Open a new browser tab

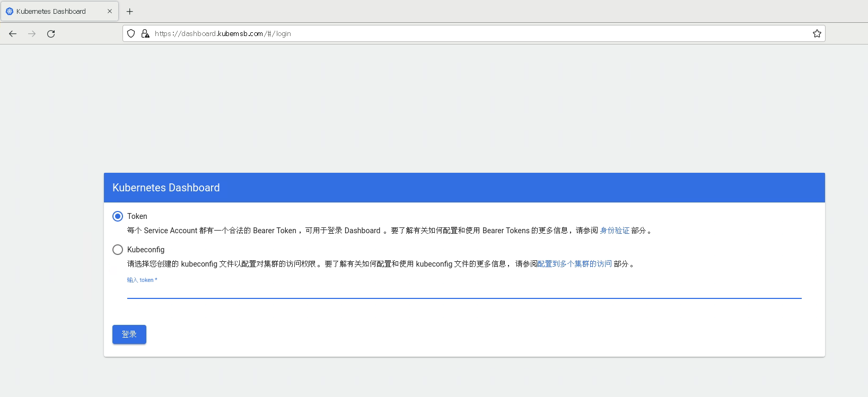(130, 11)
